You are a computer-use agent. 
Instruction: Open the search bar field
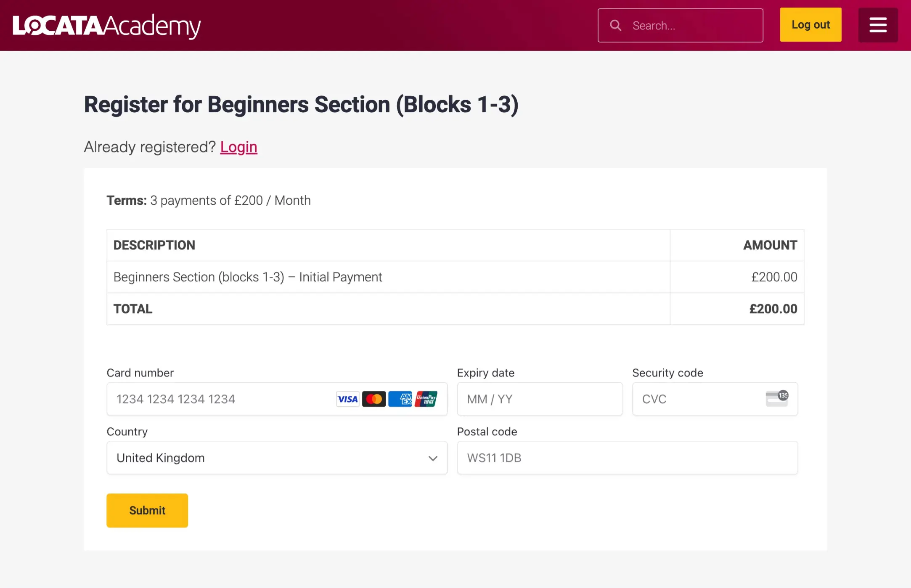(680, 25)
